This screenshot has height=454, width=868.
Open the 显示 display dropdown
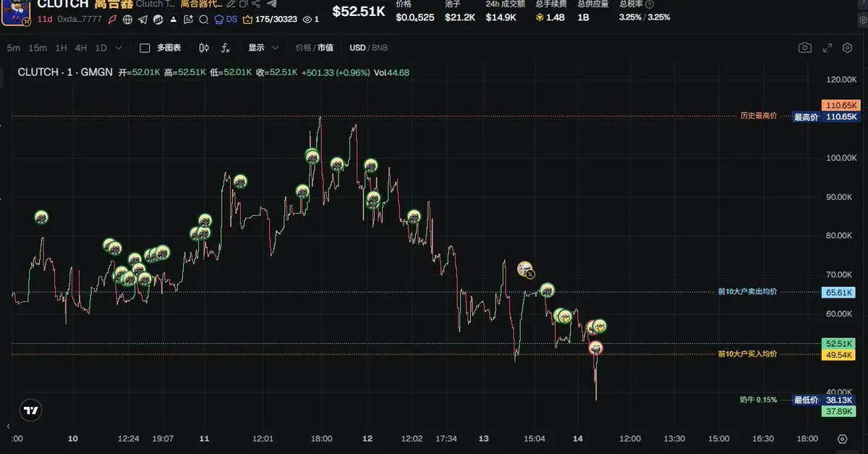pyautogui.click(x=263, y=48)
